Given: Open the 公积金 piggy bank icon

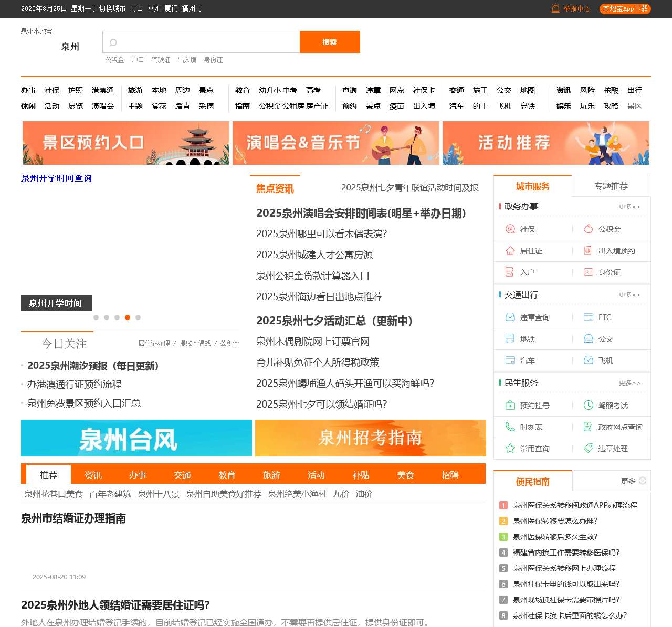Looking at the screenshot, I should 589,229.
